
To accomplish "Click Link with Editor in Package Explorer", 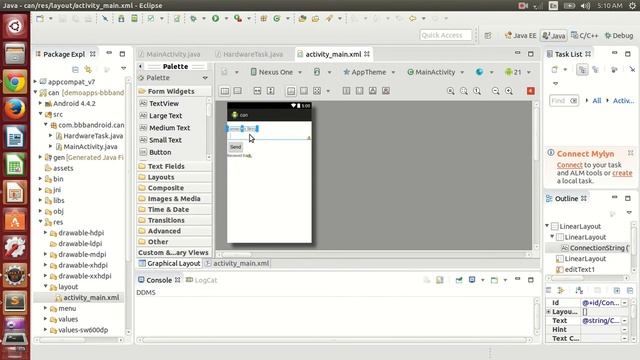I will 88,69.
